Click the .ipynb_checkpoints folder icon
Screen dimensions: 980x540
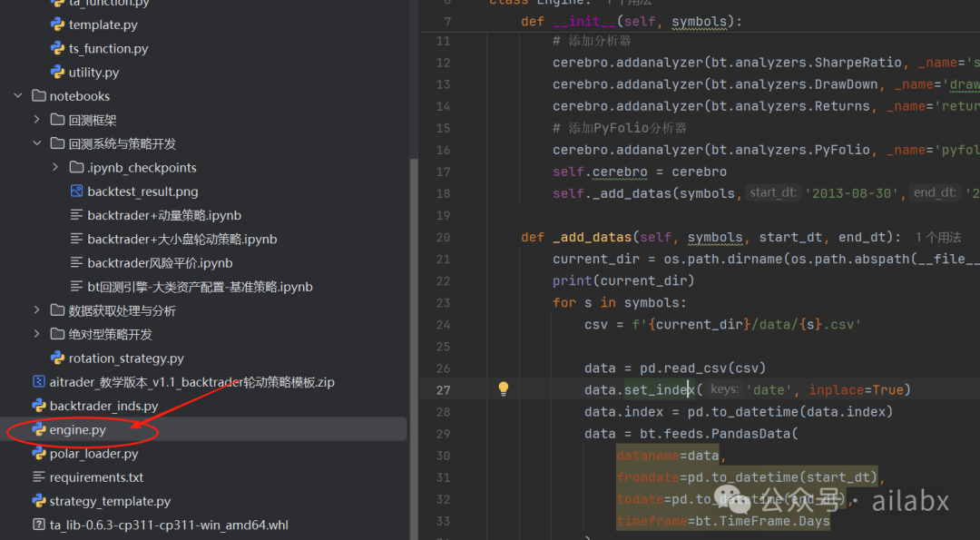(x=77, y=167)
